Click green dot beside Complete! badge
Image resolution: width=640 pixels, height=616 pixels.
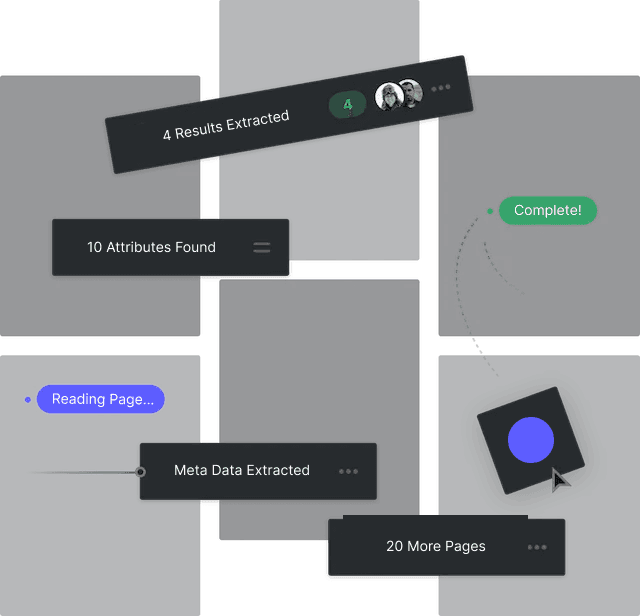489,211
